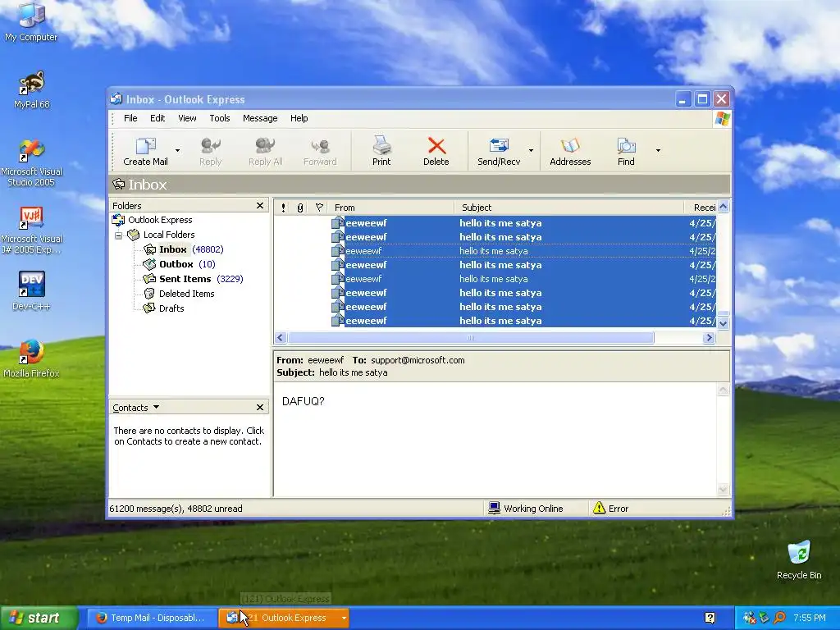840x630 pixels.
Task: Click the Working Online status icon
Action: coord(494,508)
